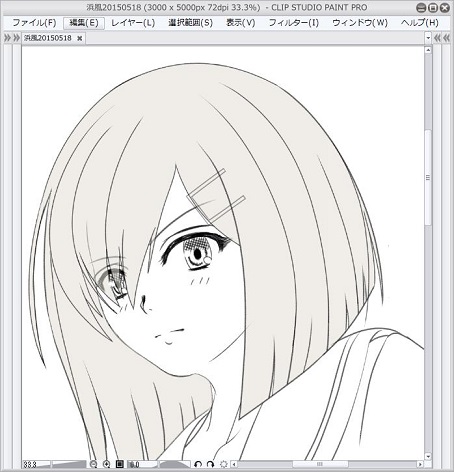Expand the outermost right palette dock arrows
The height and width of the screenshot is (472, 454).
[x=447, y=38]
